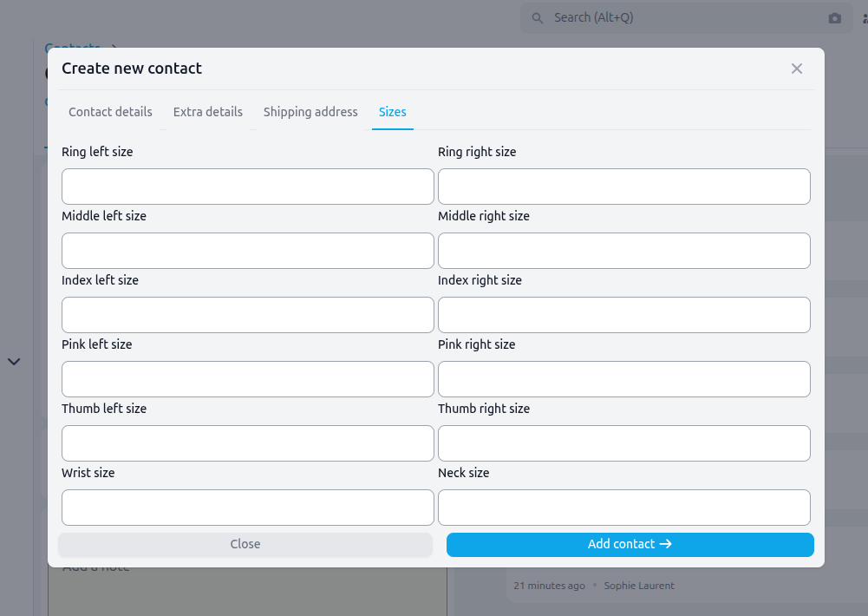Image resolution: width=868 pixels, height=616 pixels.
Task: Click into the Ring right size input
Action: pyautogui.click(x=623, y=187)
